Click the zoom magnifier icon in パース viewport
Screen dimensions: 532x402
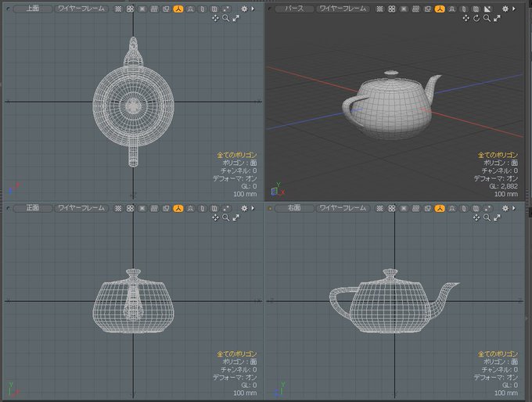pyautogui.click(x=487, y=18)
